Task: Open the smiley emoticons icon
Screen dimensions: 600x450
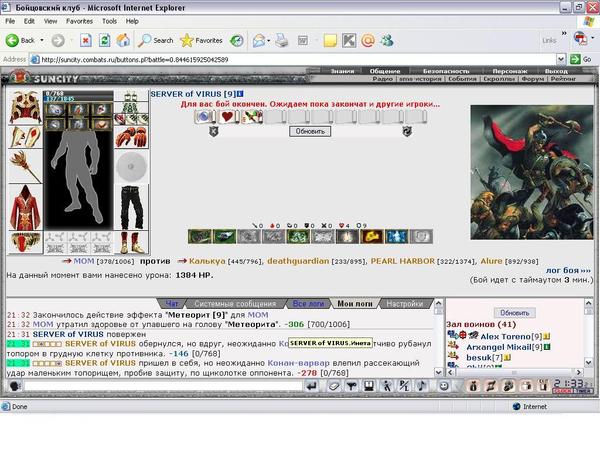Action: pyautogui.click(x=444, y=386)
